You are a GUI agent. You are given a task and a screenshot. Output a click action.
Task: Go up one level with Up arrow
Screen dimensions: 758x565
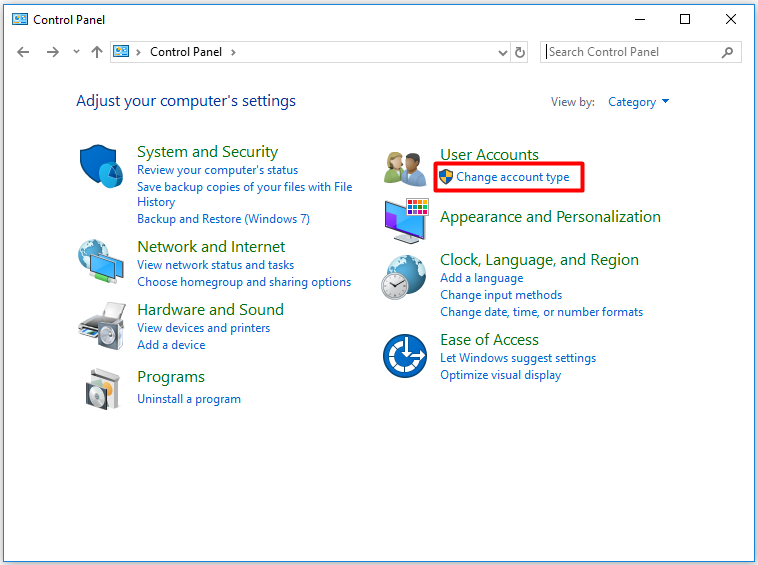pos(97,52)
